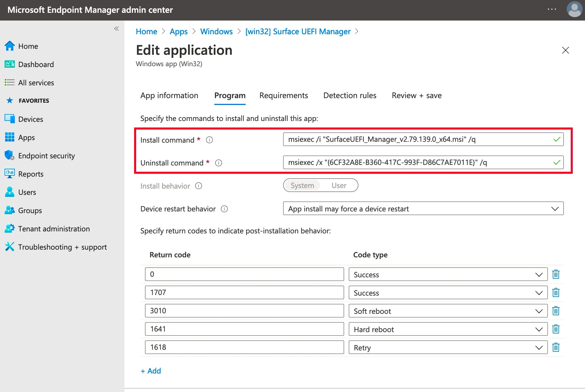Set install behavior to User

pos(339,185)
